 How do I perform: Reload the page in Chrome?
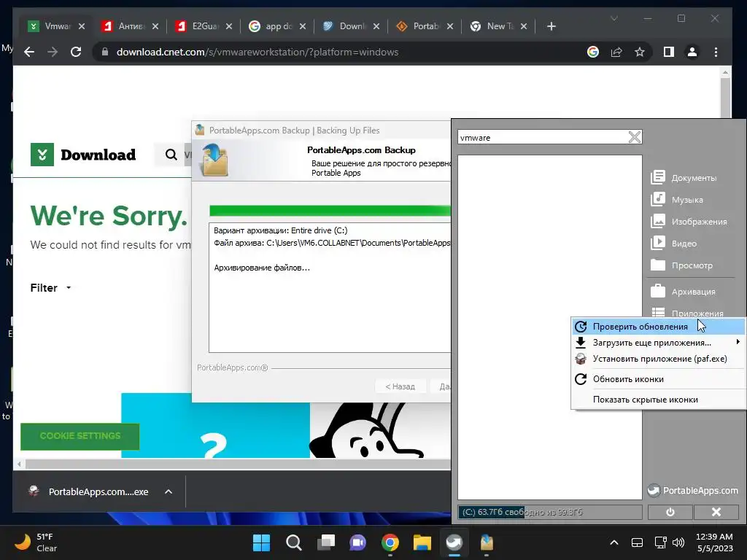[x=76, y=52]
